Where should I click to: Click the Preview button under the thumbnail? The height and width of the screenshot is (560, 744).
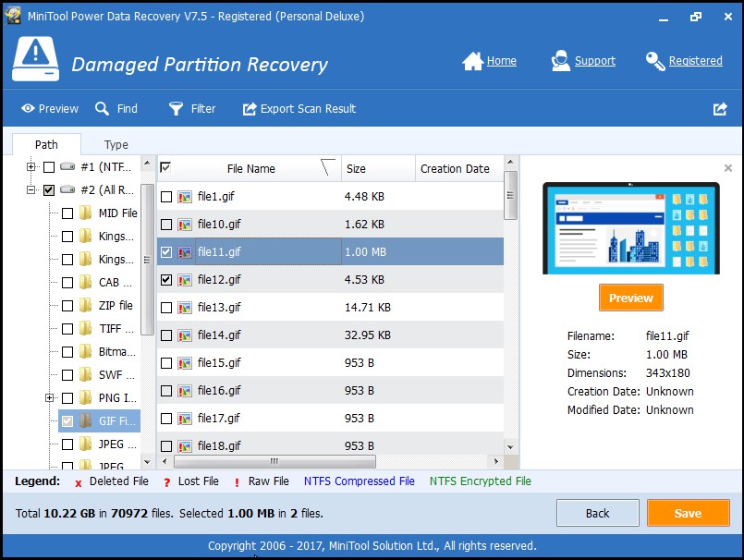coord(630,298)
